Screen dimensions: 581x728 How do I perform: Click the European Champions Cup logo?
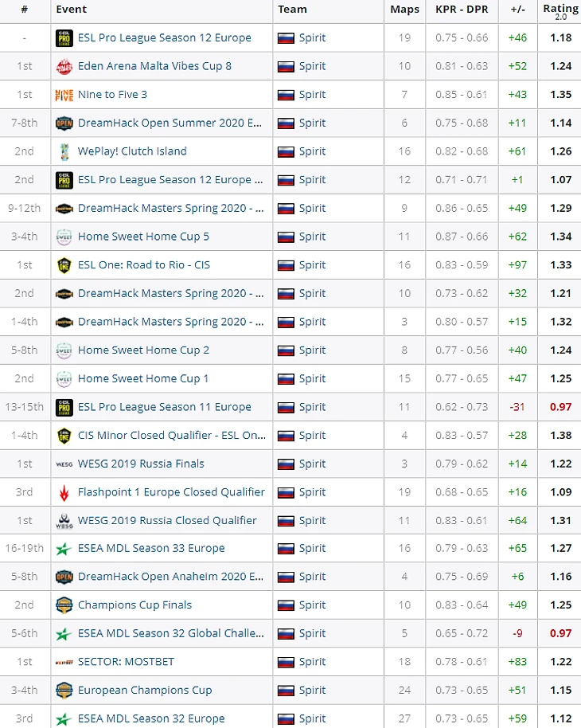coord(64,691)
